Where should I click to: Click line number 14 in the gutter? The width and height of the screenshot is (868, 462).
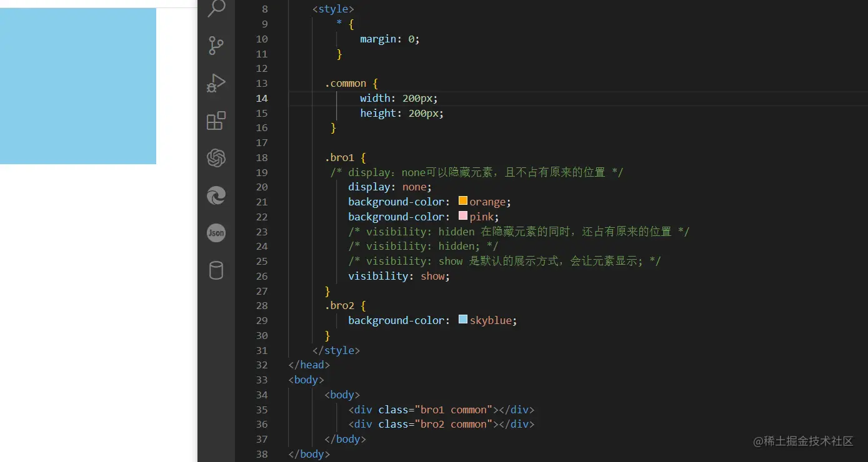pyautogui.click(x=262, y=98)
